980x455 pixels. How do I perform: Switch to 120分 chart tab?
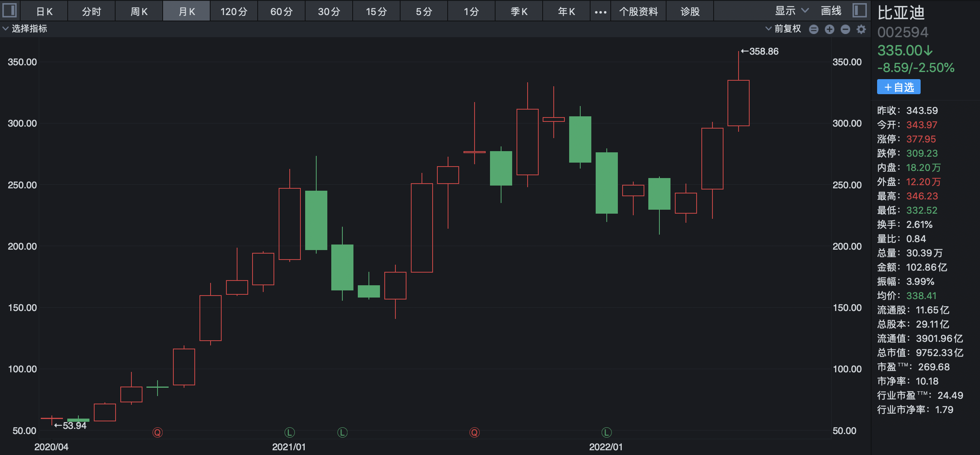(234, 11)
